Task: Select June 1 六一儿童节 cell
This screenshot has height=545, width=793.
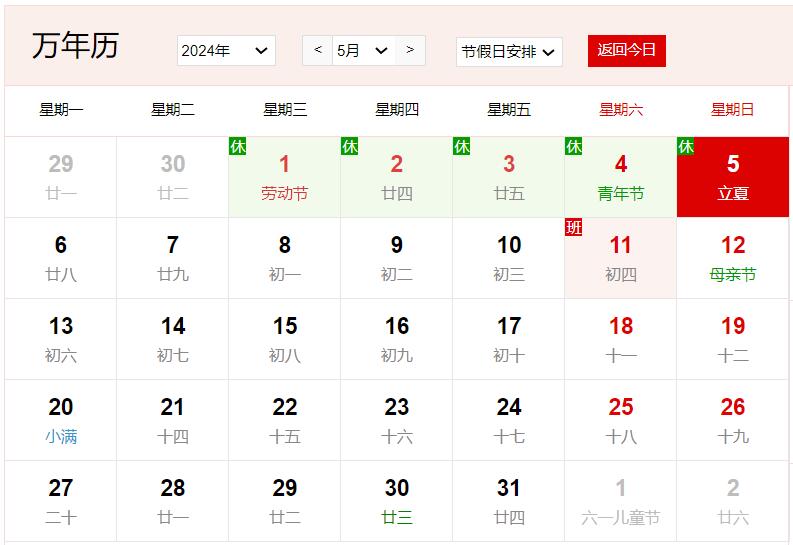Action: 620,501
